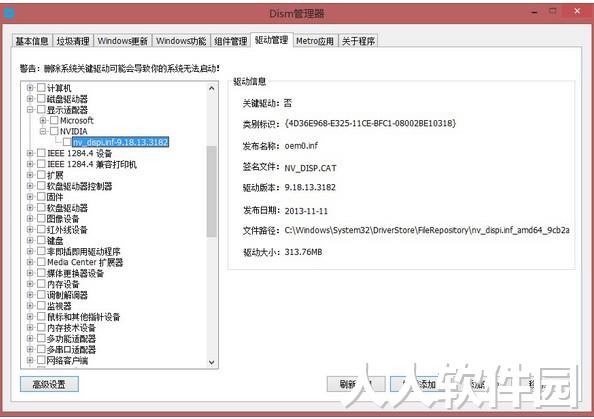Click the Dism app icon in title bar
Image resolution: width=594 pixels, height=419 pixels.
pyautogui.click(x=9, y=13)
